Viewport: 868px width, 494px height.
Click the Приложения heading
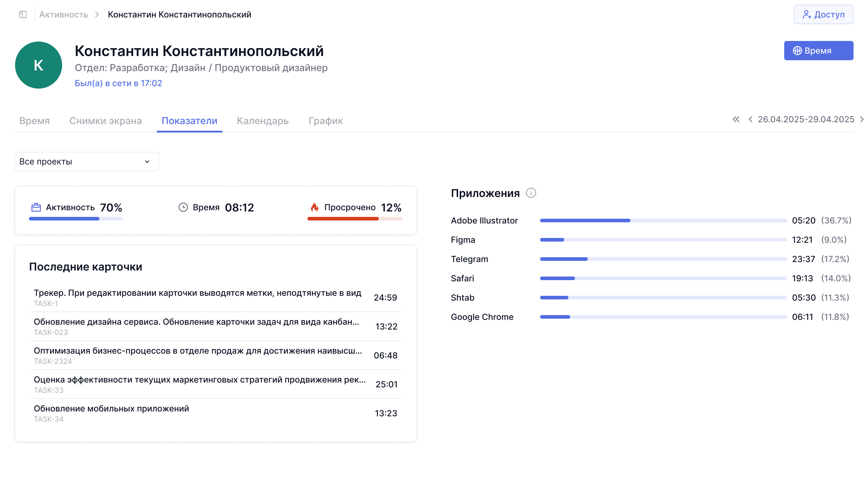[485, 193]
